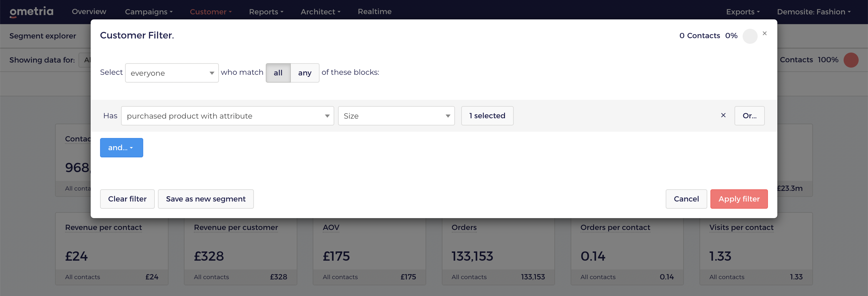868x296 pixels.
Task: Click the Orders metric heading
Action: 464,227
